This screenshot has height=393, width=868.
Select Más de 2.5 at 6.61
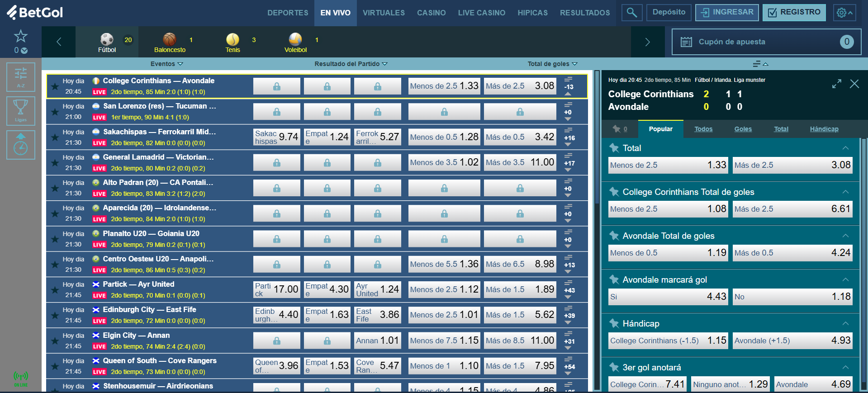[x=792, y=209]
